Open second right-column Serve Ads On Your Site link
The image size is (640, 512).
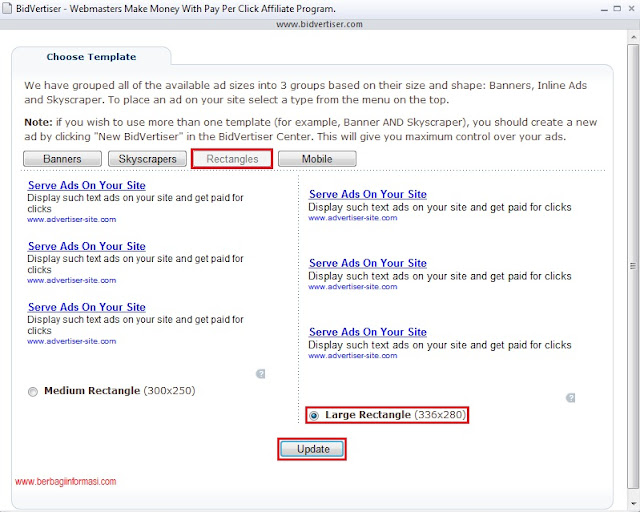(x=368, y=263)
